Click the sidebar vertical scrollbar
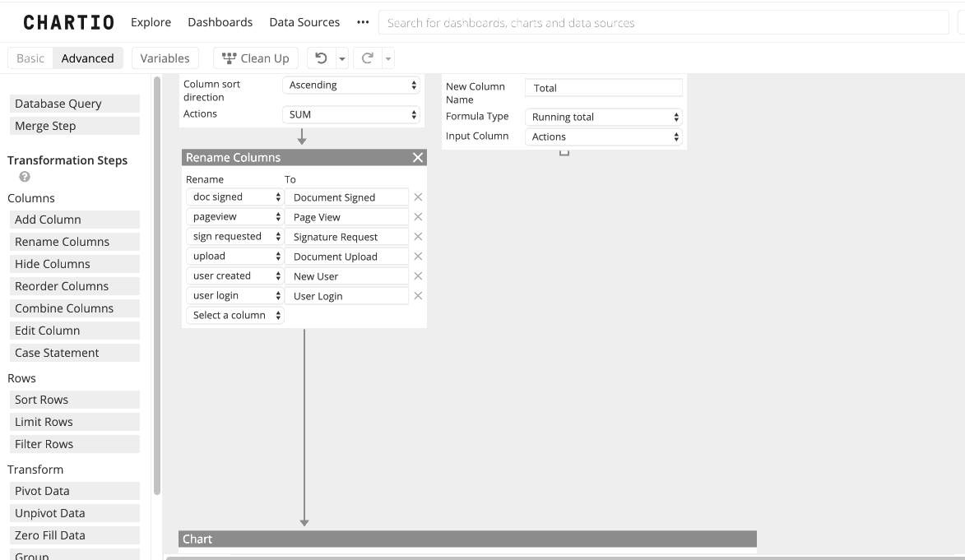 click(157, 285)
